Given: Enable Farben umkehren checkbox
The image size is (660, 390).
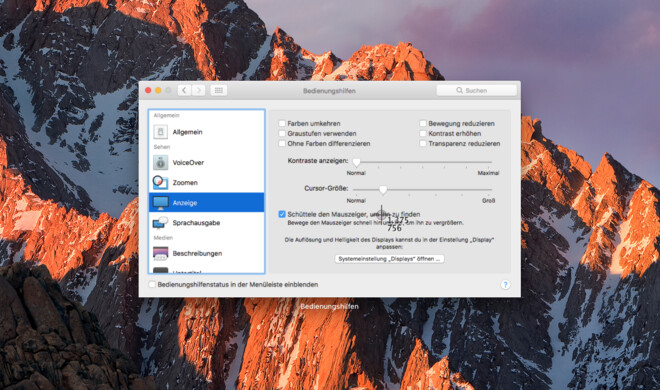Looking at the screenshot, I should [282, 123].
